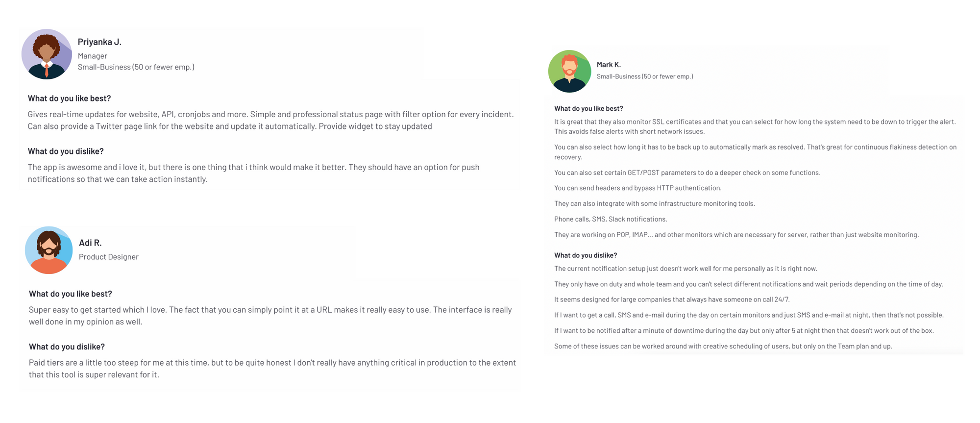Click the Manager job title text
Viewport: 980px width, 423px height.
click(x=92, y=56)
